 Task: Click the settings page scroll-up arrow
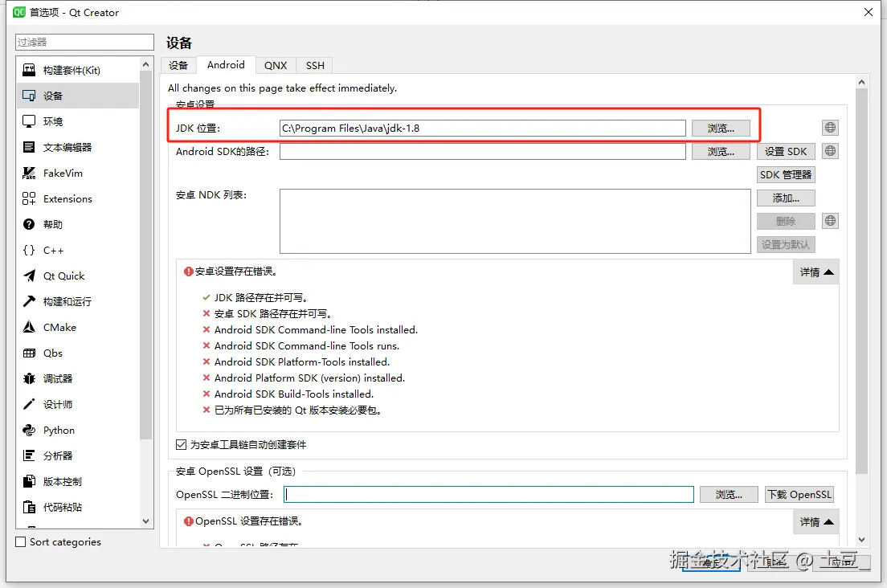click(861, 82)
